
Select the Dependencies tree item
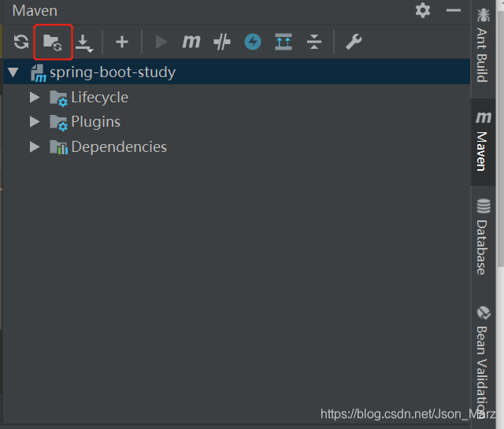click(119, 147)
